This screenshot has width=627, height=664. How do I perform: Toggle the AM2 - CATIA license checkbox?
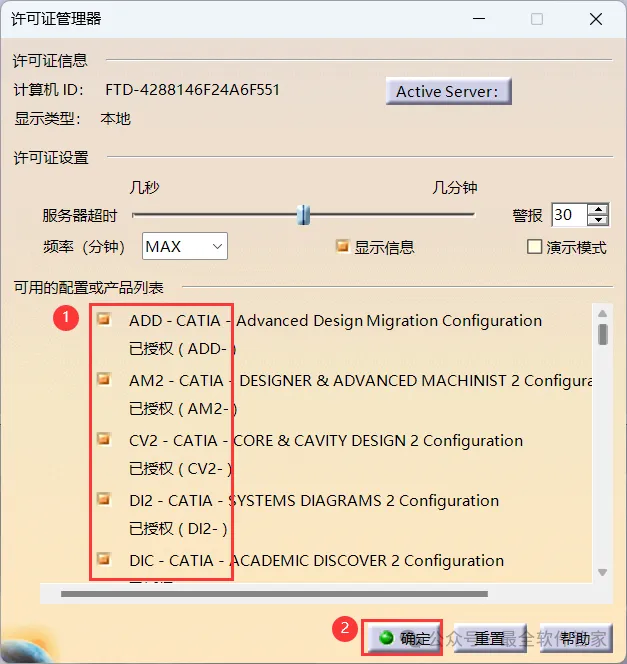[104, 379]
